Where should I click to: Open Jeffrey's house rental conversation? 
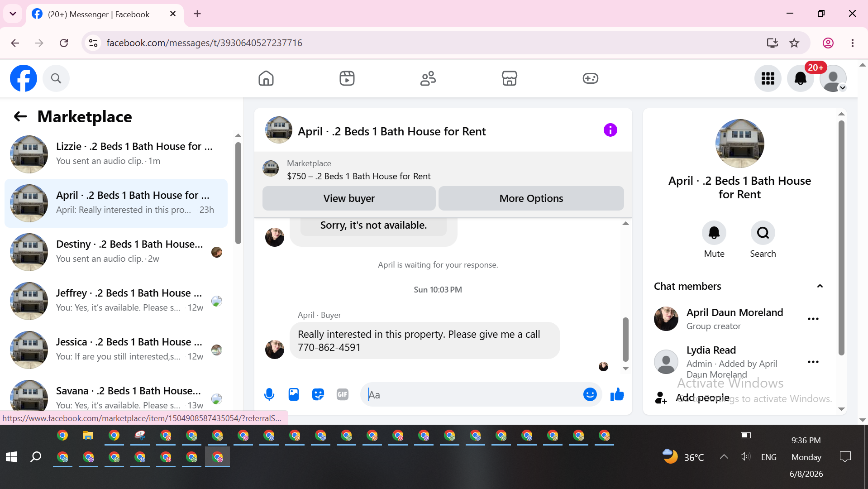pyautogui.click(x=116, y=301)
